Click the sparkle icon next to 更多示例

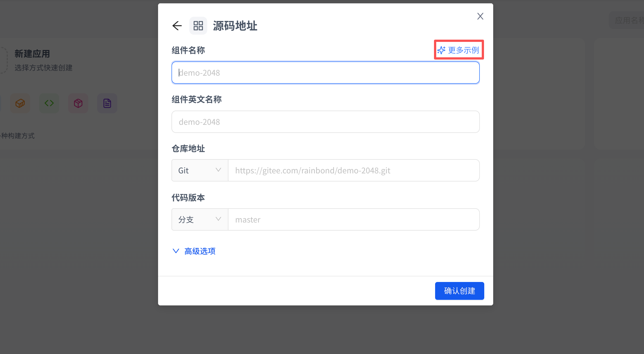[x=441, y=50]
